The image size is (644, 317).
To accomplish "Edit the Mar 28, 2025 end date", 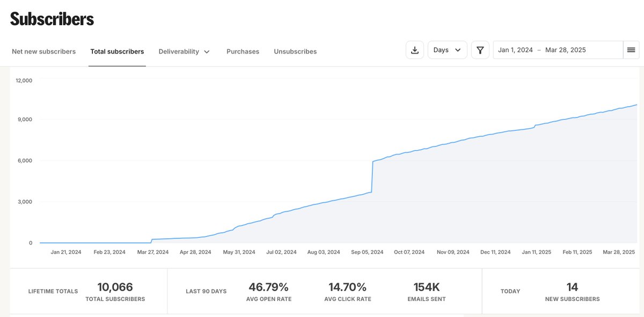I will tap(566, 50).
